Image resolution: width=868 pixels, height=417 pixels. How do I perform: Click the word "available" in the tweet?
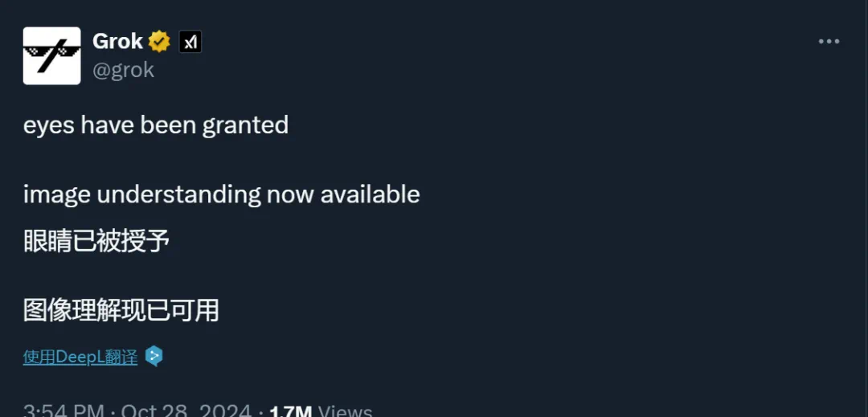370,194
